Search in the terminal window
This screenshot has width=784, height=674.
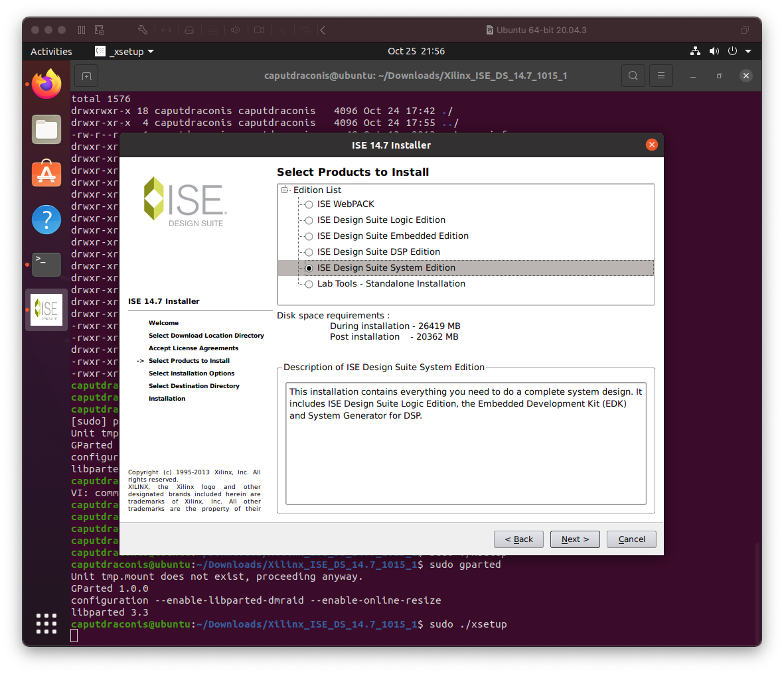[x=633, y=76]
